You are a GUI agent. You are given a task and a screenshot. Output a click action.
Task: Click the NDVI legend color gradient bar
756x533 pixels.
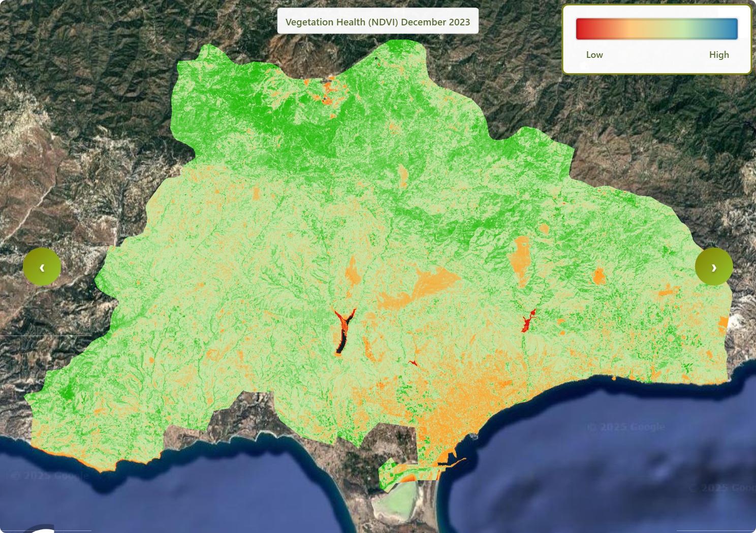tap(656, 29)
